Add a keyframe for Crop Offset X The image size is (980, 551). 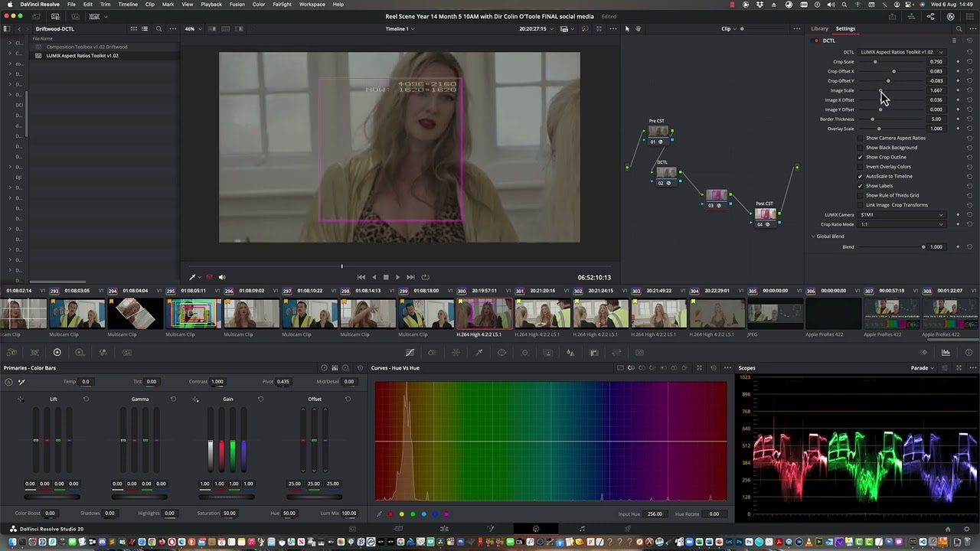click(958, 71)
